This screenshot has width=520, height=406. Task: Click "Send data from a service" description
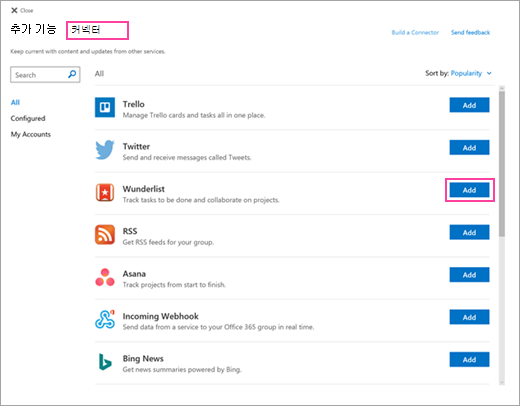(218, 327)
